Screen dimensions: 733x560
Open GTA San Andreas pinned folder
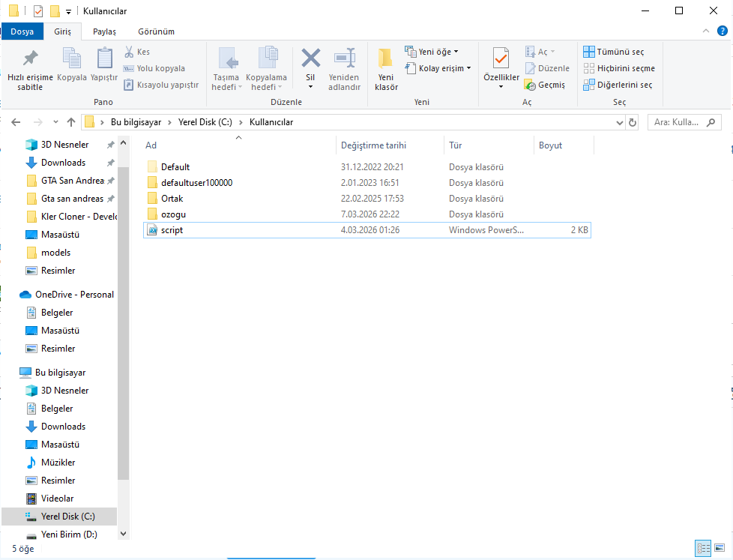pyautogui.click(x=72, y=181)
